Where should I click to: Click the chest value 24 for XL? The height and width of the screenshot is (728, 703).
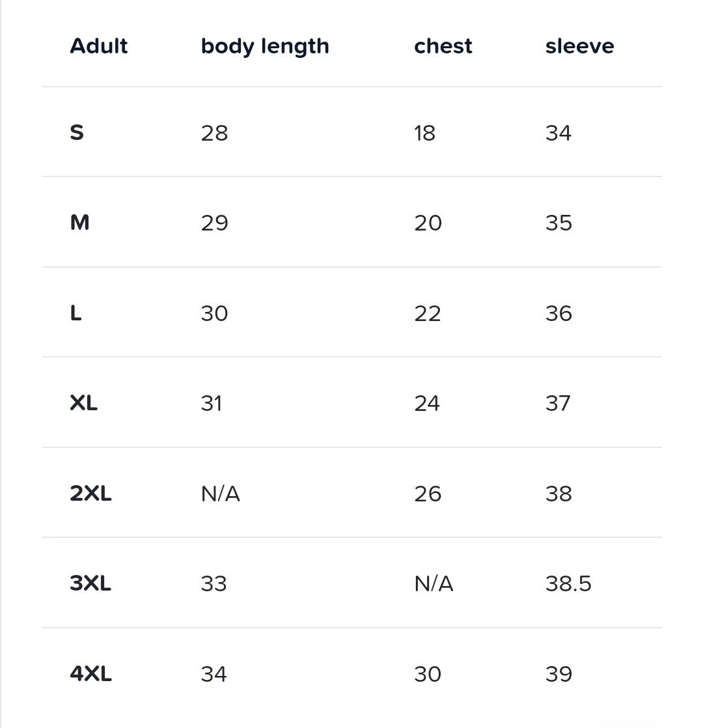pyautogui.click(x=427, y=403)
